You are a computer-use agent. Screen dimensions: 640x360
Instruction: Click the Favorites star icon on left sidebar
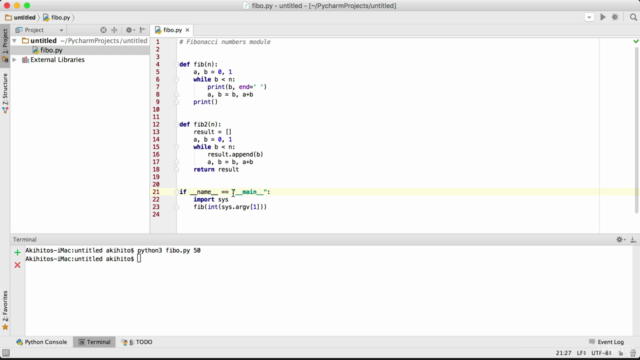point(5,327)
